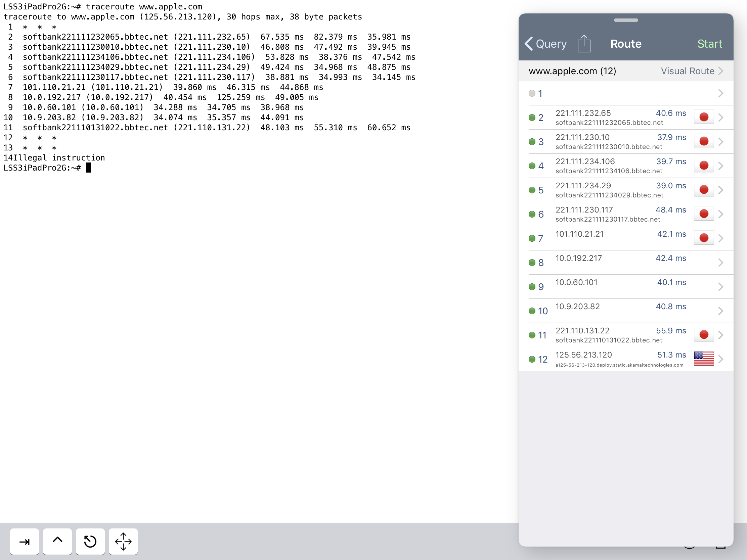747x560 pixels.
Task: Tap hostname softbank221111234106.bbtec.net in route list
Action: tap(609, 171)
